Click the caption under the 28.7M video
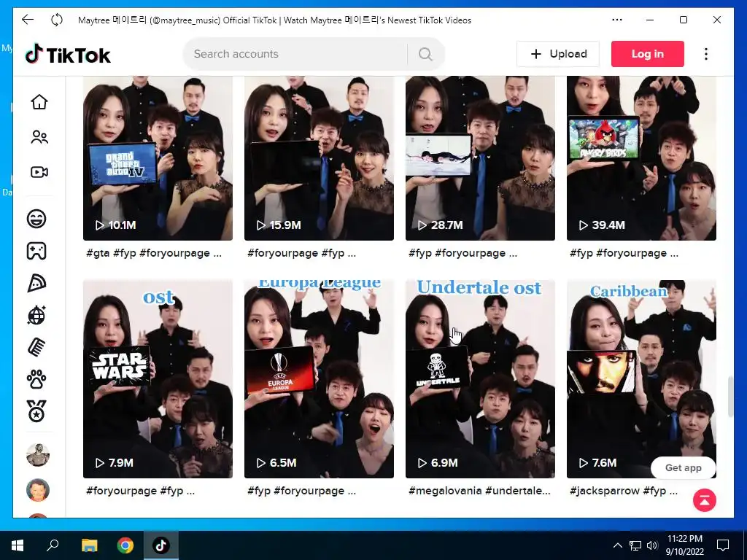Viewport: 747px width, 560px height. tap(462, 253)
